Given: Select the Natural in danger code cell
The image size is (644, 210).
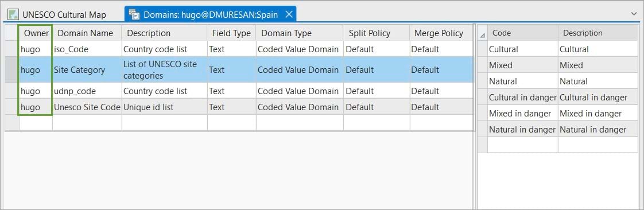Looking at the screenshot, I should (522, 130).
